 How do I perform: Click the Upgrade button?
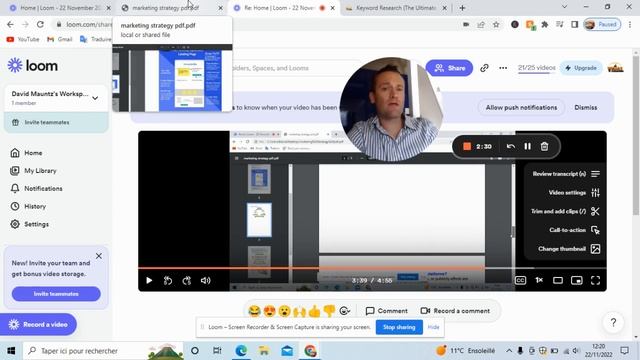[x=581, y=68]
